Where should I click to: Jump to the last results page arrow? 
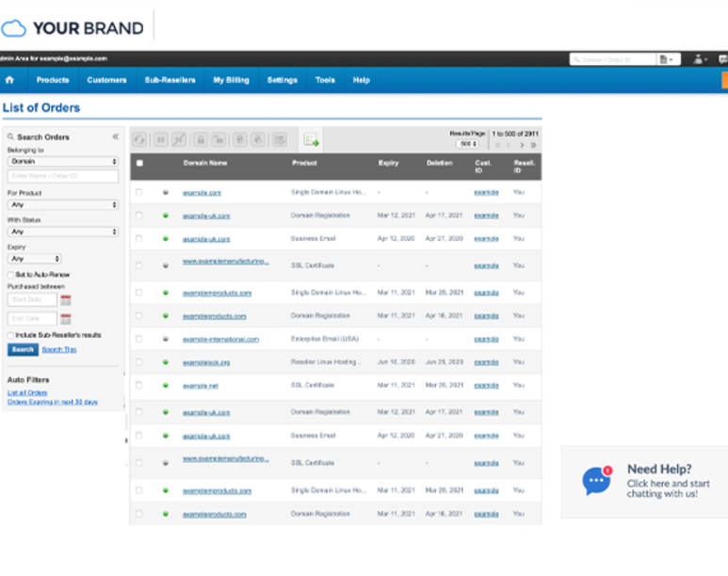click(534, 145)
